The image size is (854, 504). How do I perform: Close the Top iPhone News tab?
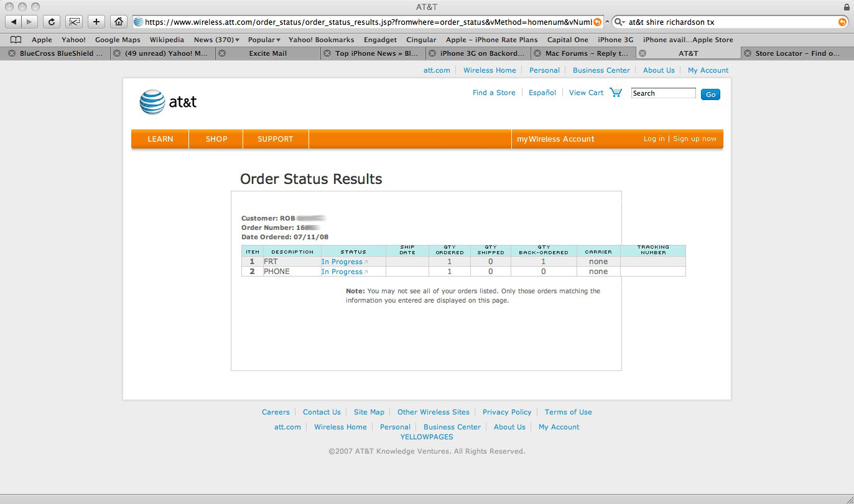pyautogui.click(x=327, y=53)
